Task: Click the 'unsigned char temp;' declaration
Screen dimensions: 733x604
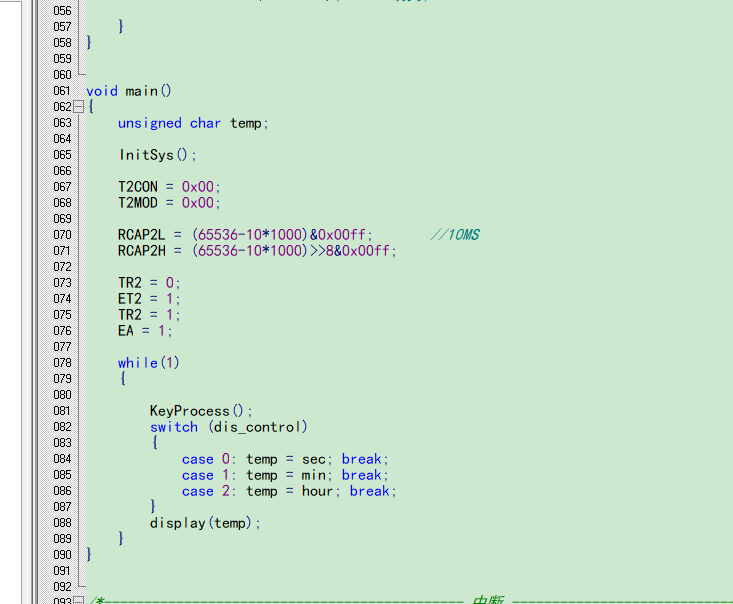Action: (x=193, y=123)
